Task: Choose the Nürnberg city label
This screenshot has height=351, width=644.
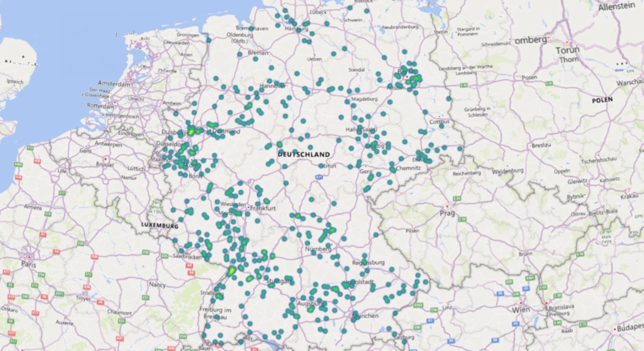Action: pyautogui.click(x=318, y=249)
